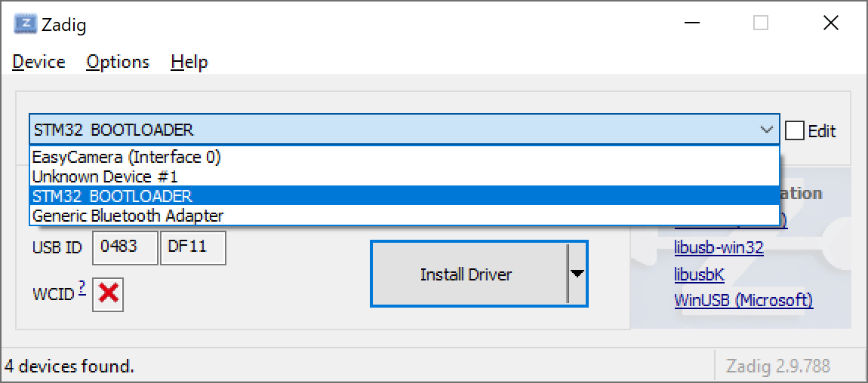Screen dimensions: 868x383
Task: Open the libusbK link
Action: click(699, 274)
